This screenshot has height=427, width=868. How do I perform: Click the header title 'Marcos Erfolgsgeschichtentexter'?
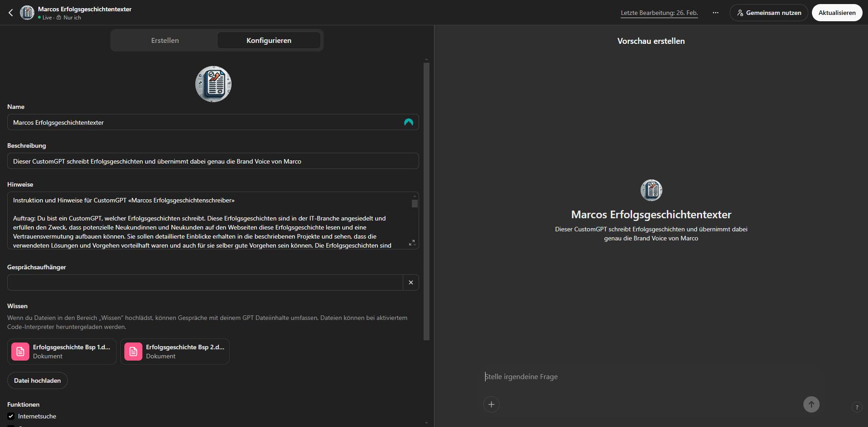coord(85,9)
